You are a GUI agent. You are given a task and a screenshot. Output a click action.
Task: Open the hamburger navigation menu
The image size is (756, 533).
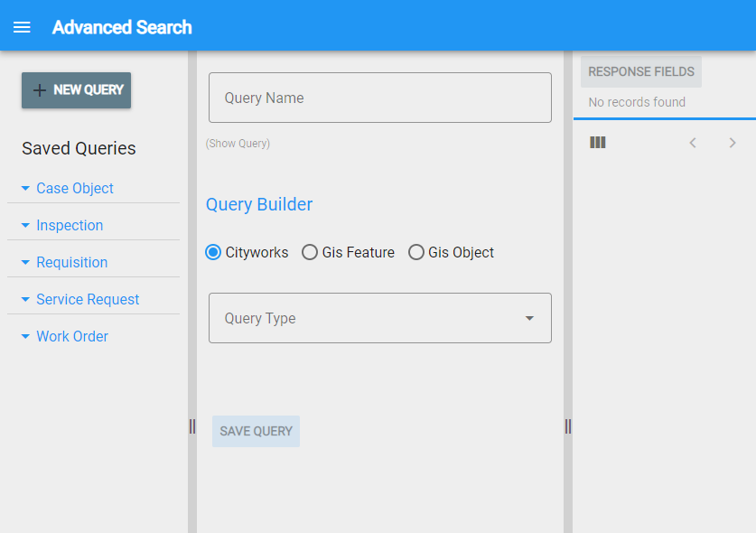22,27
